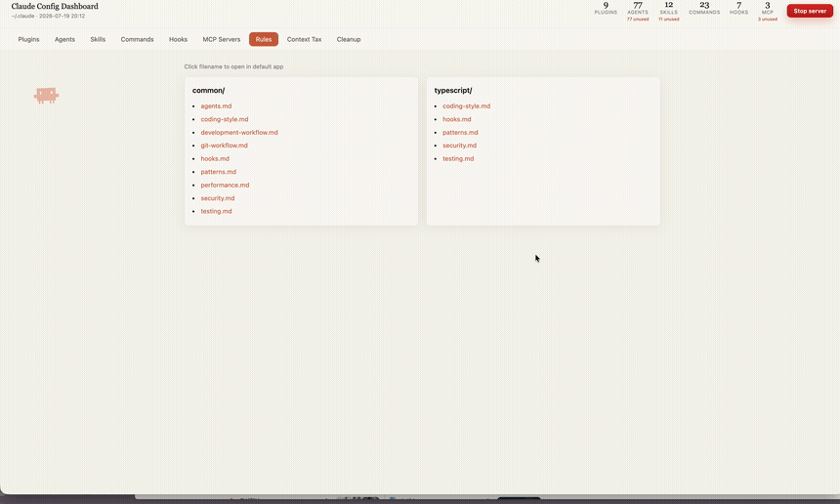The width and height of the screenshot is (840, 504).
Task: Click the typescript/ folder heading
Action: click(x=453, y=91)
